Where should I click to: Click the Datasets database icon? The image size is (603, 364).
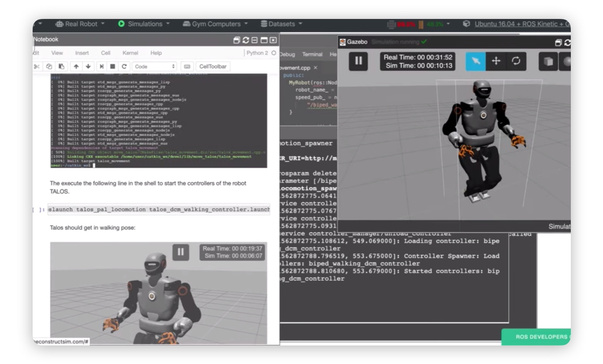pos(264,24)
